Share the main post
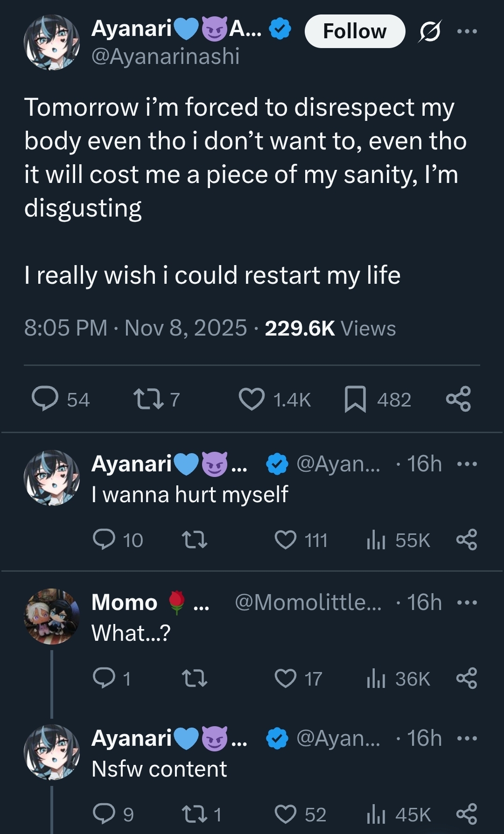Viewport: 504px width, 834px height. (x=458, y=399)
